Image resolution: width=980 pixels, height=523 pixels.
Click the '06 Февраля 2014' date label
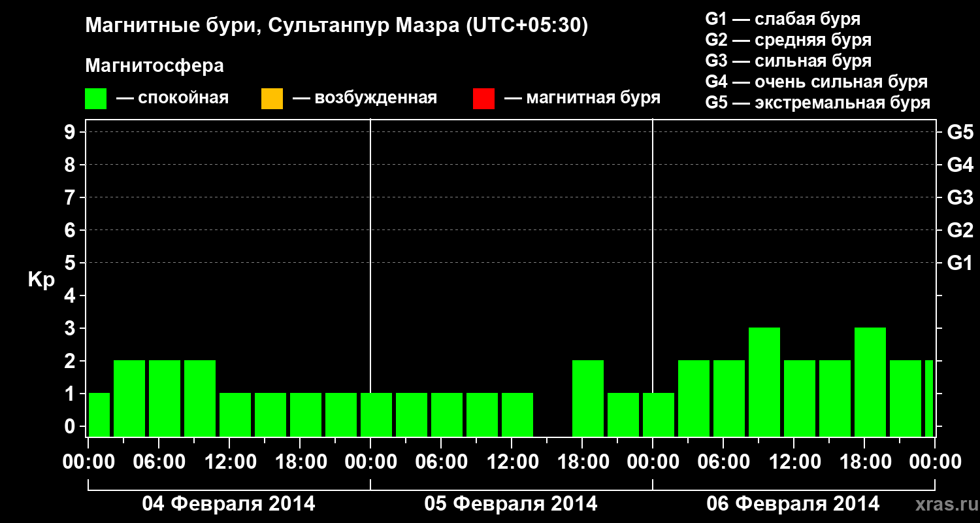click(x=793, y=504)
